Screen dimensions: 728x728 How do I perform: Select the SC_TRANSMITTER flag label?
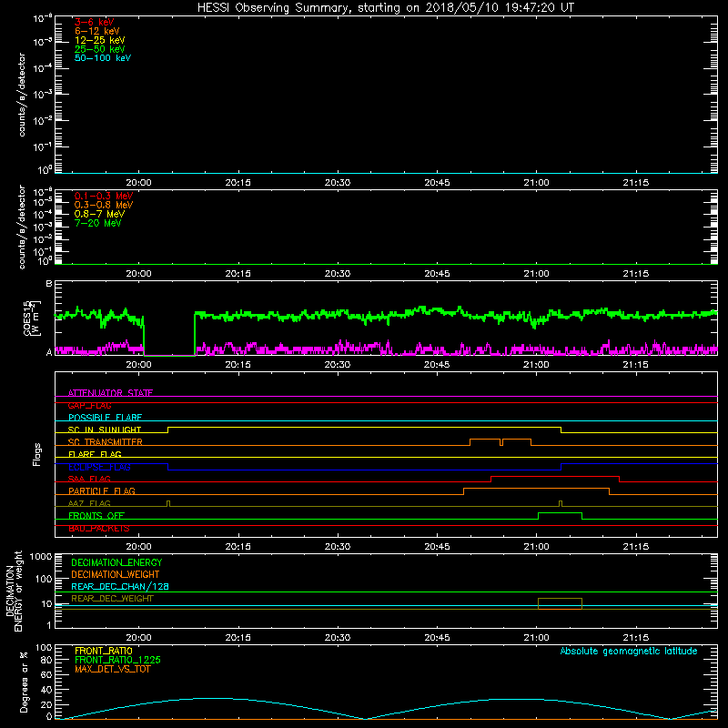pyautogui.click(x=106, y=442)
